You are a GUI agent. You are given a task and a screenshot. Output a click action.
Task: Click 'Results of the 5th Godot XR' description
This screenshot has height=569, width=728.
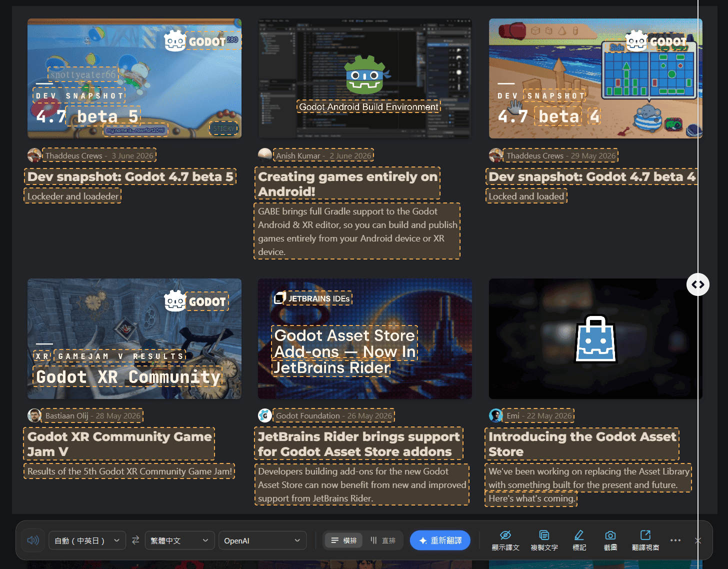click(129, 471)
